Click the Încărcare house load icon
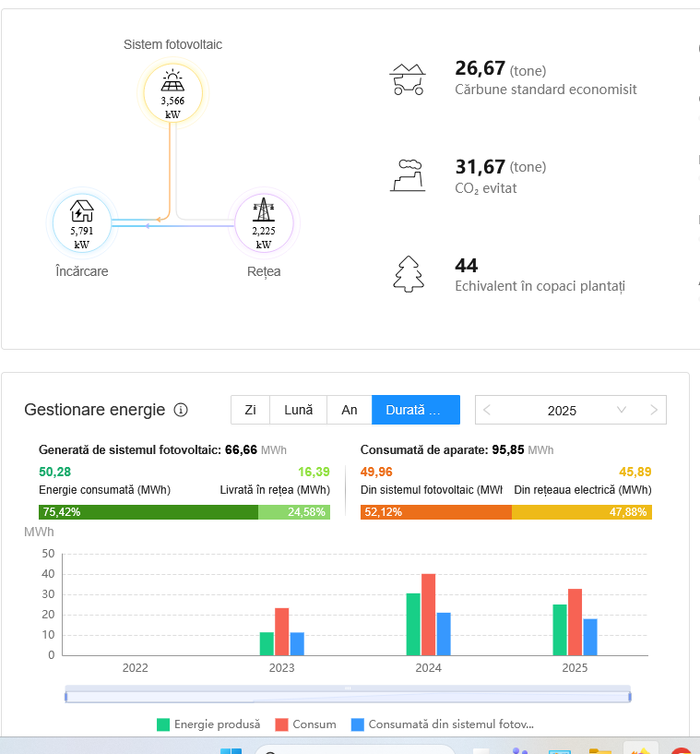This screenshot has height=754, width=700. 82,212
